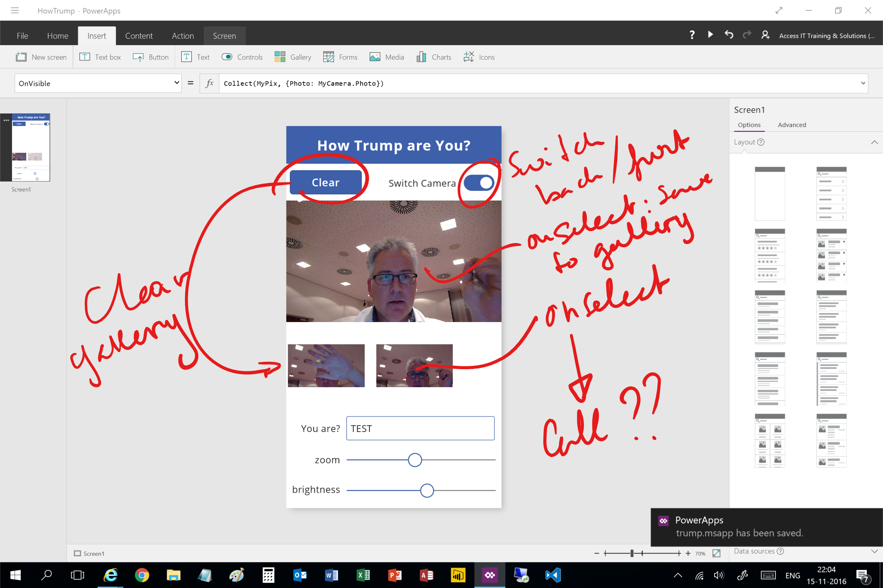Screen dimensions: 883x588
Task: Open the Icons insert menu
Action: click(x=479, y=57)
